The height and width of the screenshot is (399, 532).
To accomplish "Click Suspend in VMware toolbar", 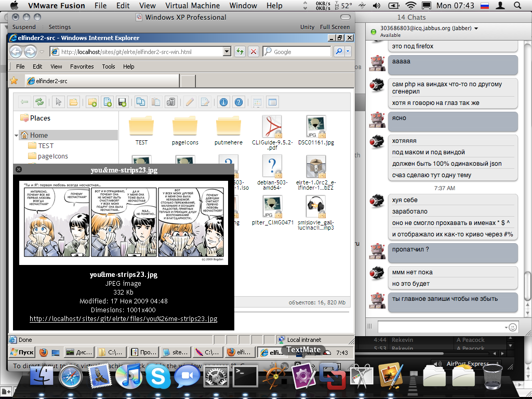I will (x=24, y=27).
